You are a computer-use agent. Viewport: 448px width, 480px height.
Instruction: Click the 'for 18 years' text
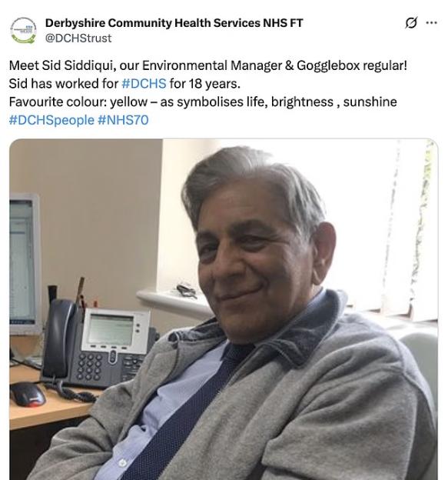coord(205,83)
